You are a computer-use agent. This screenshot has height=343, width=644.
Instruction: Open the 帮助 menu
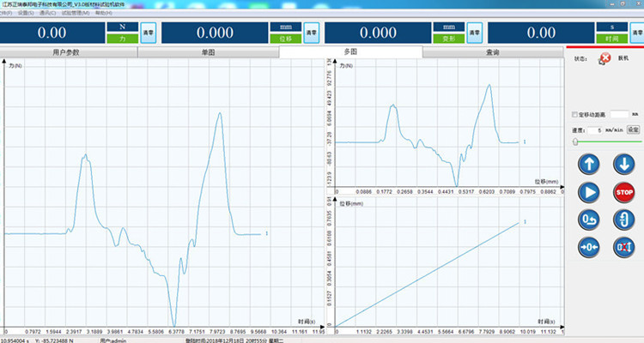[x=102, y=14]
